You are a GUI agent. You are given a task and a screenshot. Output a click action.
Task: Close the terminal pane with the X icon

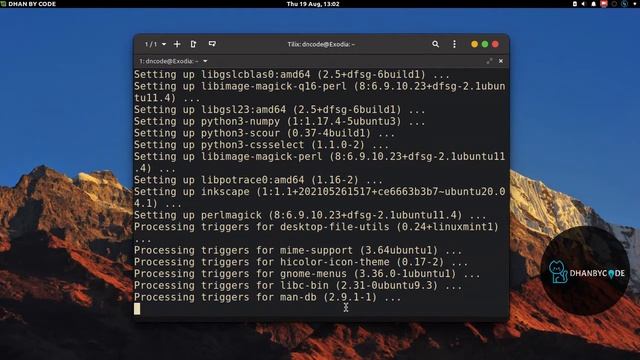[x=501, y=61]
